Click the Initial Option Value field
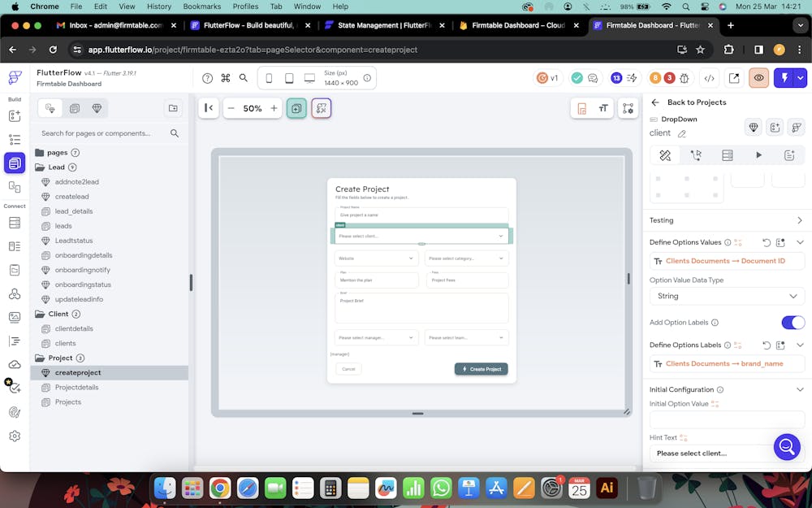This screenshot has width=812, height=508. 727,419
